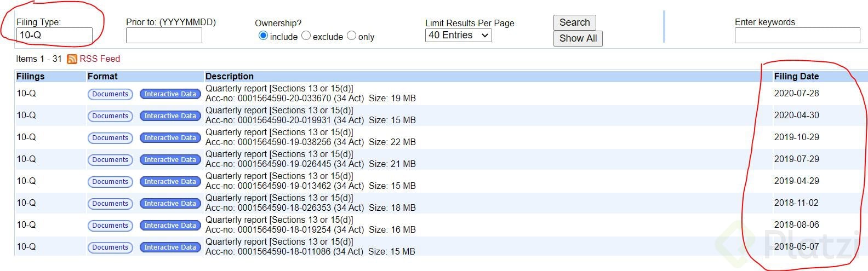Click the Description column header
This screenshot has height=271, width=868.
(x=230, y=77)
